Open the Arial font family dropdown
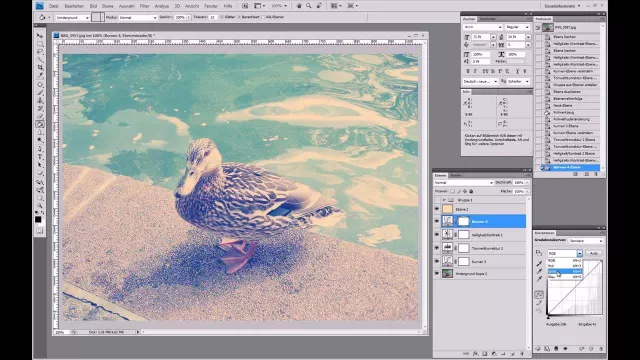 [x=482, y=27]
